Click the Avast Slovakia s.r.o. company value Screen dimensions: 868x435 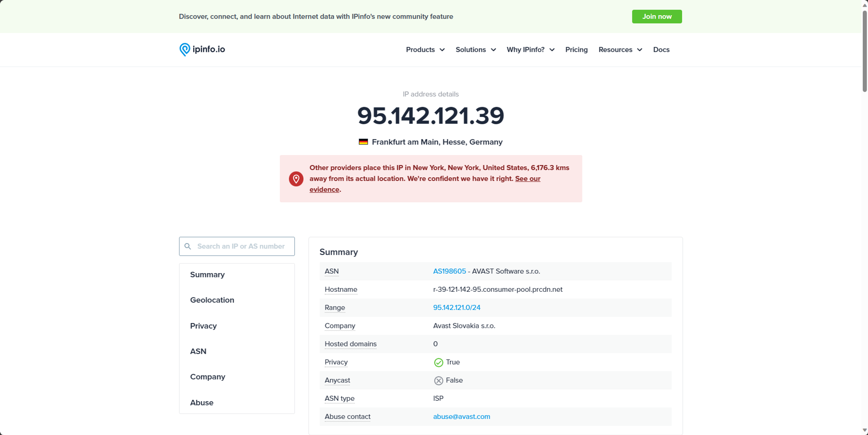[x=464, y=326]
